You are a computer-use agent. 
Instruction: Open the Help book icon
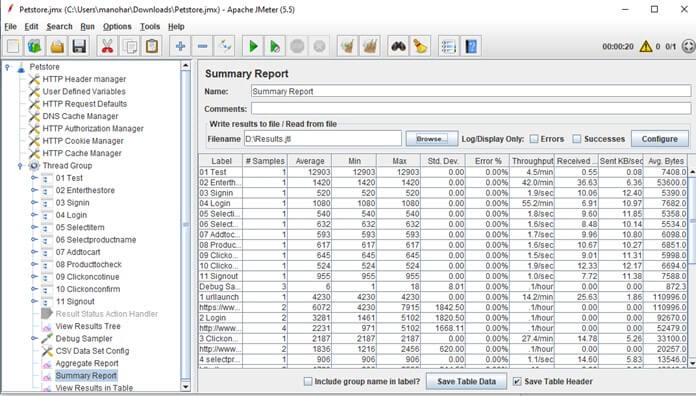(x=471, y=46)
